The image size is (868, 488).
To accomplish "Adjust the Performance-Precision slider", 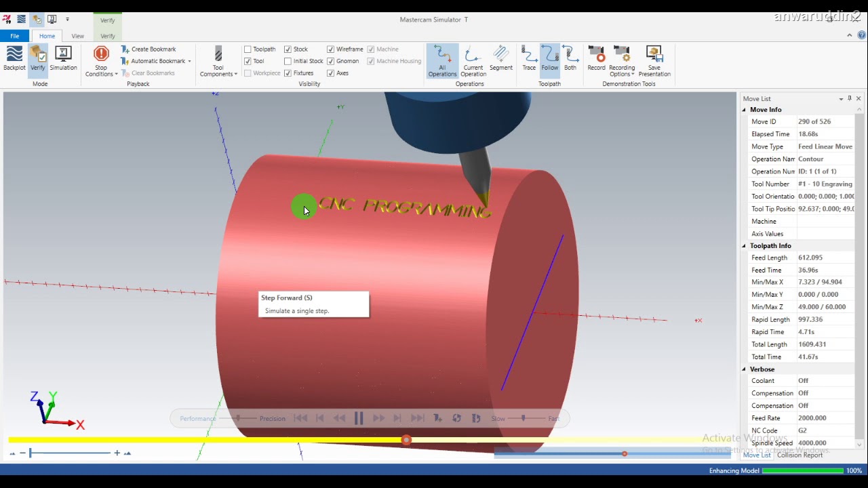I will (x=238, y=418).
